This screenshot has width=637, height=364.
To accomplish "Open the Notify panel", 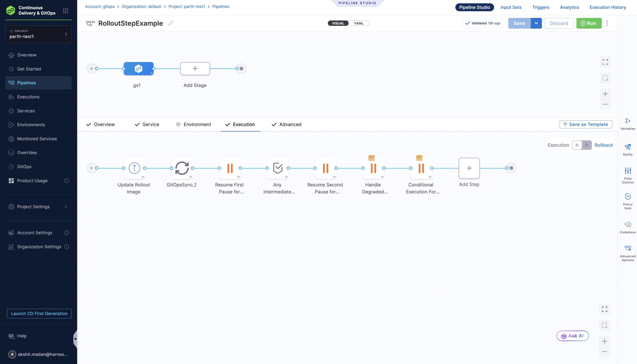I will coord(628,149).
